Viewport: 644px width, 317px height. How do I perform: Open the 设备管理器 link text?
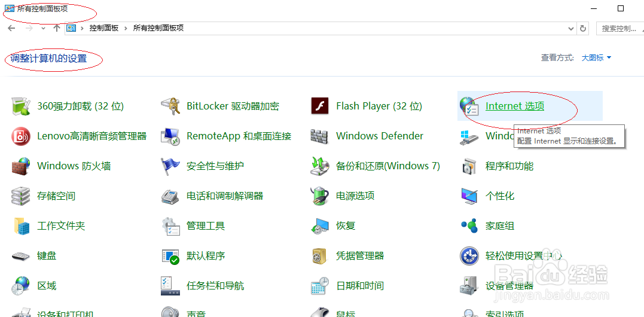[509, 286]
